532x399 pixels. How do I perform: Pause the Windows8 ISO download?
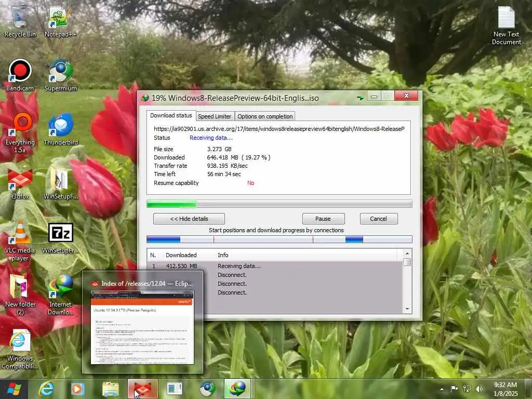click(323, 219)
